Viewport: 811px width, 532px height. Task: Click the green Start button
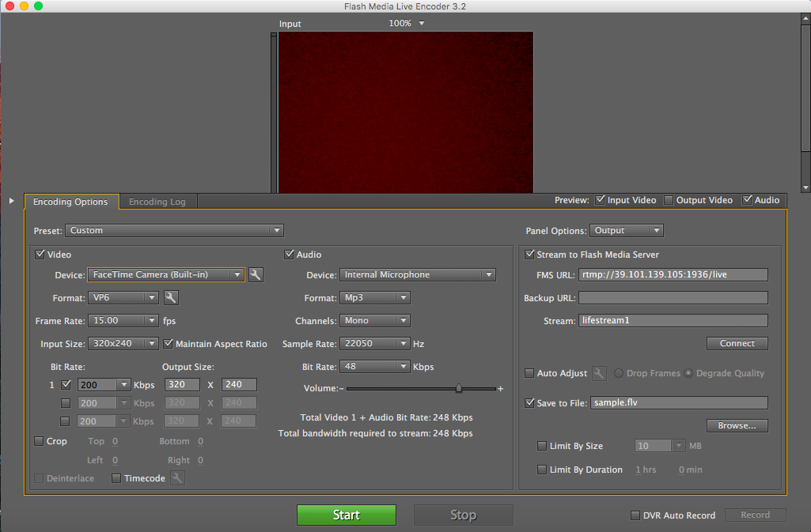(x=347, y=515)
